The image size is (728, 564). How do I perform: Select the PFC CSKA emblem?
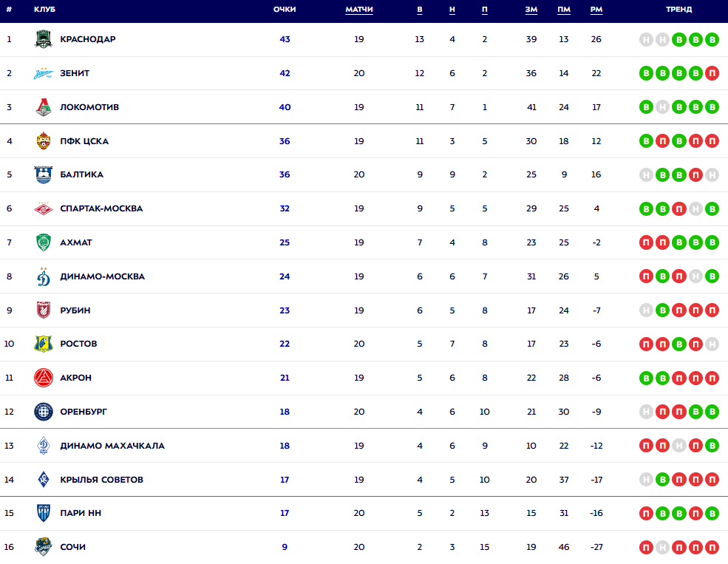click(44, 141)
